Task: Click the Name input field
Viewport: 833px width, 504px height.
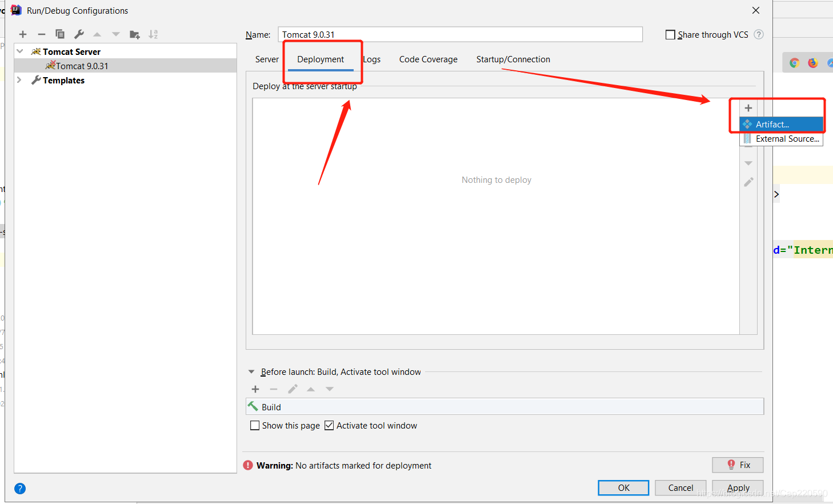Action: click(x=460, y=34)
